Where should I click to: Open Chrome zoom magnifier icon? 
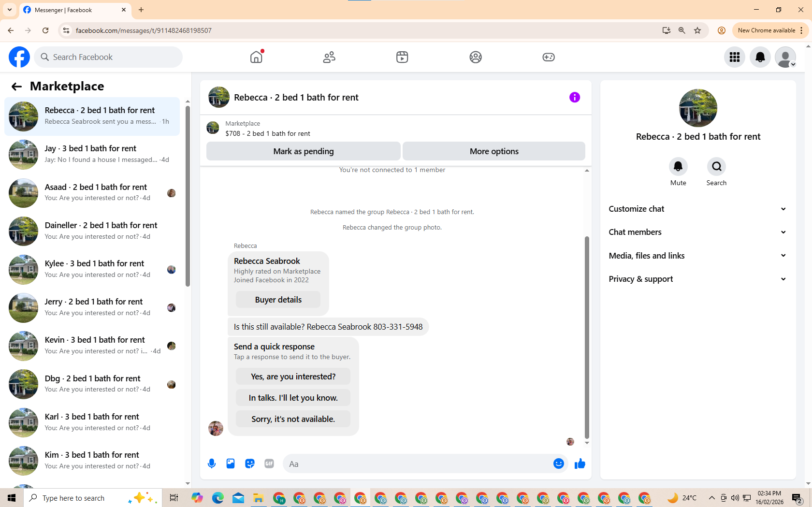click(682, 30)
